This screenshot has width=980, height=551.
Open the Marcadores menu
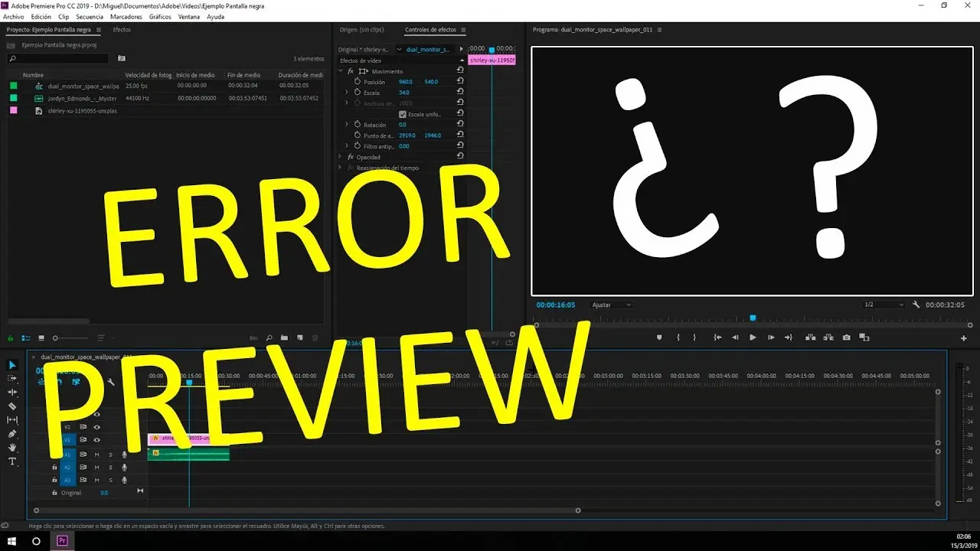[x=126, y=16]
